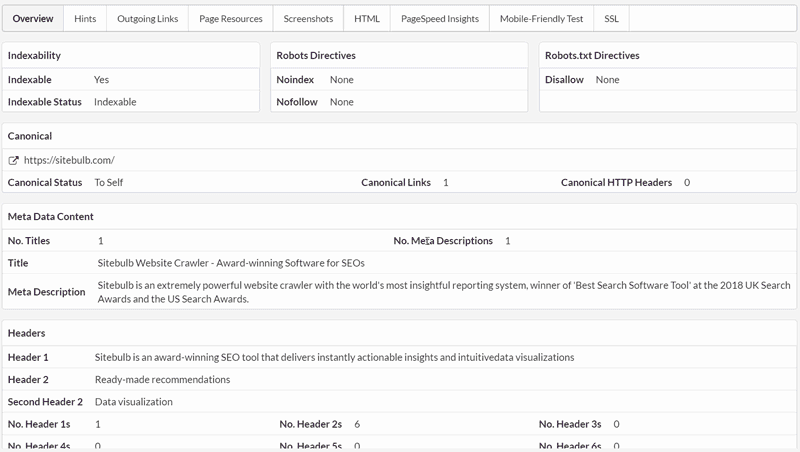
Task: Click the Indexable Status value 'Indexable'
Action: pyautogui.click(x=115, y=102)
